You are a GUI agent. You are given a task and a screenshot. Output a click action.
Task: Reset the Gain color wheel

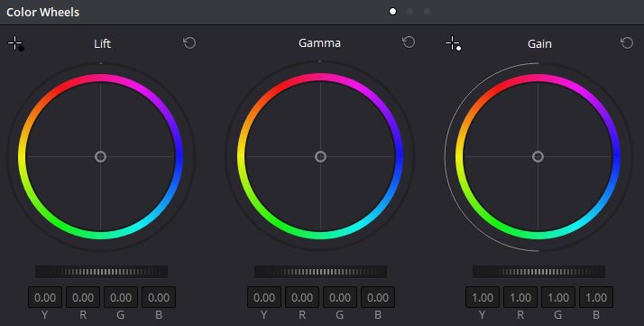627,42
